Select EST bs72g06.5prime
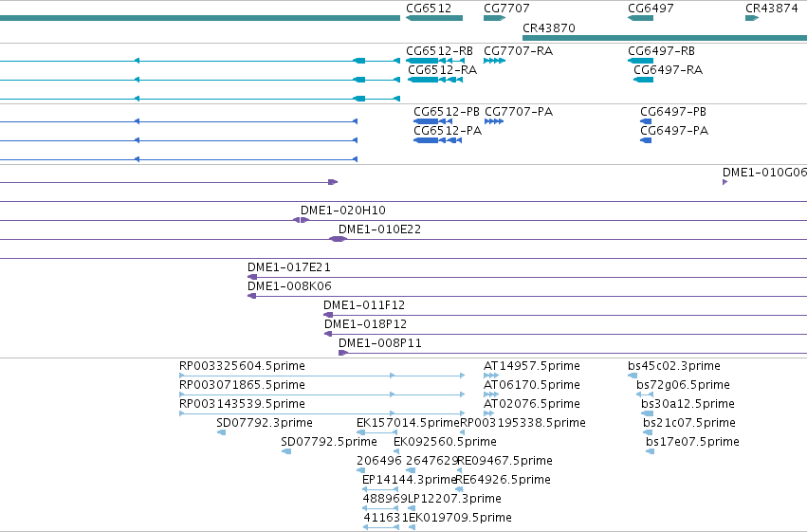Viewport: 807px width, 532px height. [x=683, y=385]
